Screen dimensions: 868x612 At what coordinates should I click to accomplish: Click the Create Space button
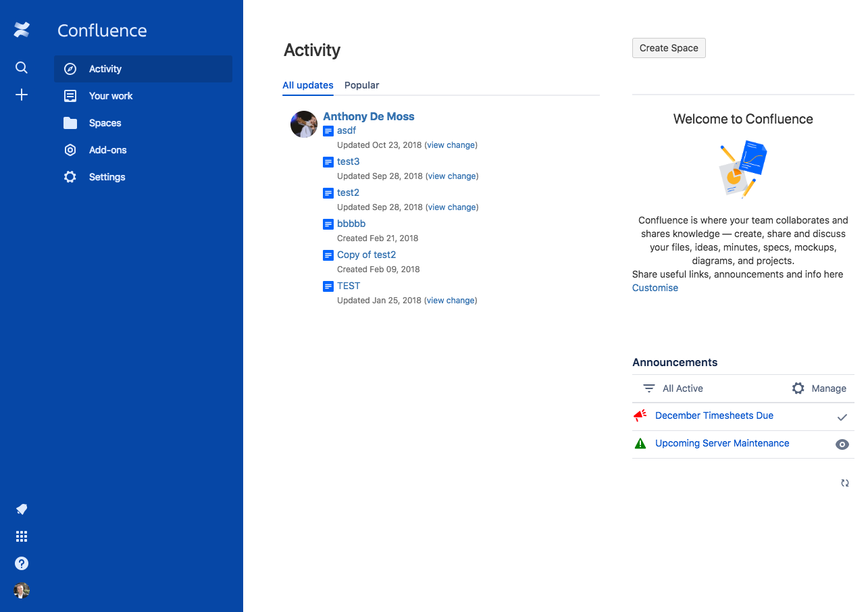tap(669, 48)
